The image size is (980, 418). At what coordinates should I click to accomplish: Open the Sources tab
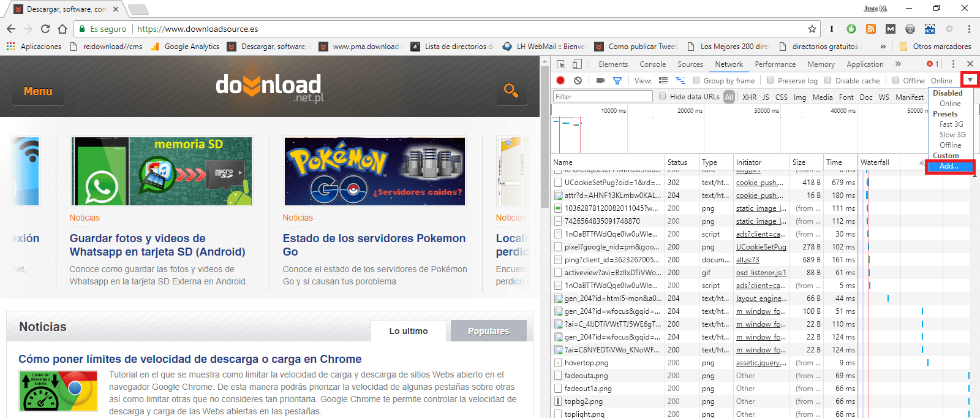690,64
